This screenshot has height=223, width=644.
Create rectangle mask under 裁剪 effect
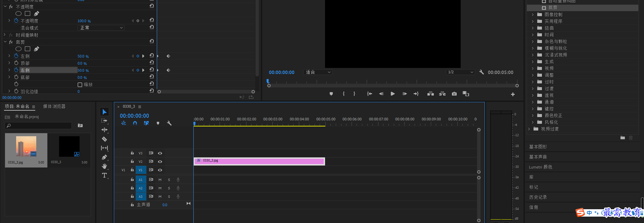[x=28, y=49]
